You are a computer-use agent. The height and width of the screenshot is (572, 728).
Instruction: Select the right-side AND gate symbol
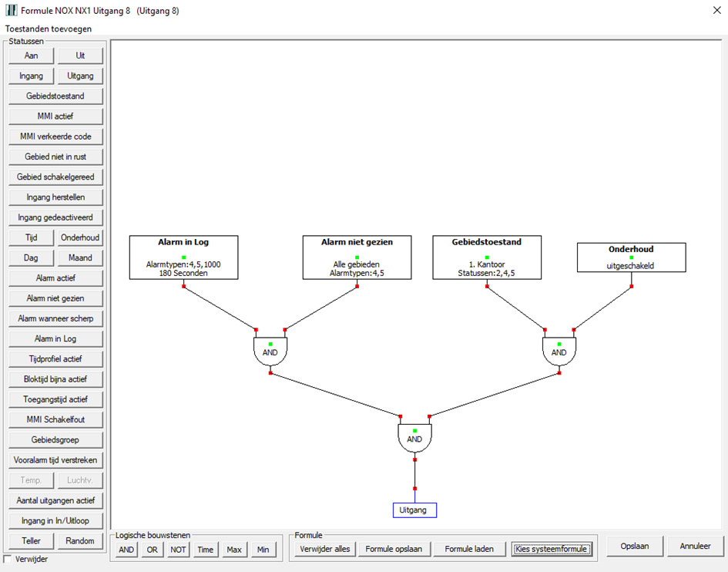559,352
